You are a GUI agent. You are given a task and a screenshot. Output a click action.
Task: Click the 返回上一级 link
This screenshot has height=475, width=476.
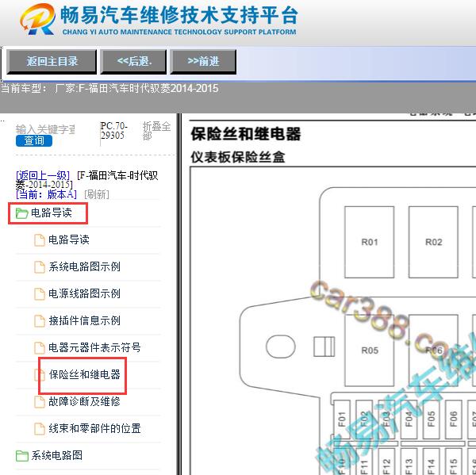(x=43, y=175)
